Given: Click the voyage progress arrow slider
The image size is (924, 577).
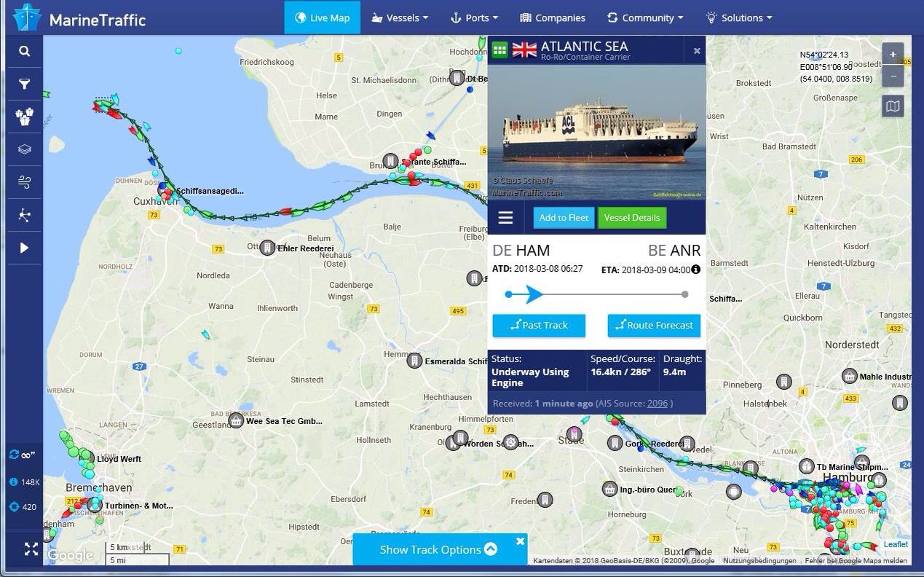Looking at the screenshot, I should pyautogui.click(x=534, y=294).
